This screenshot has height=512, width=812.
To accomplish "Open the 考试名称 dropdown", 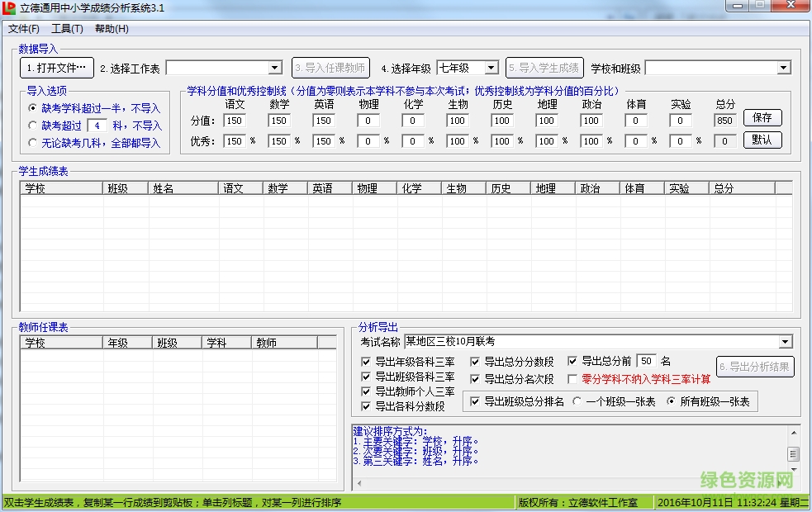I will point(785,342).
